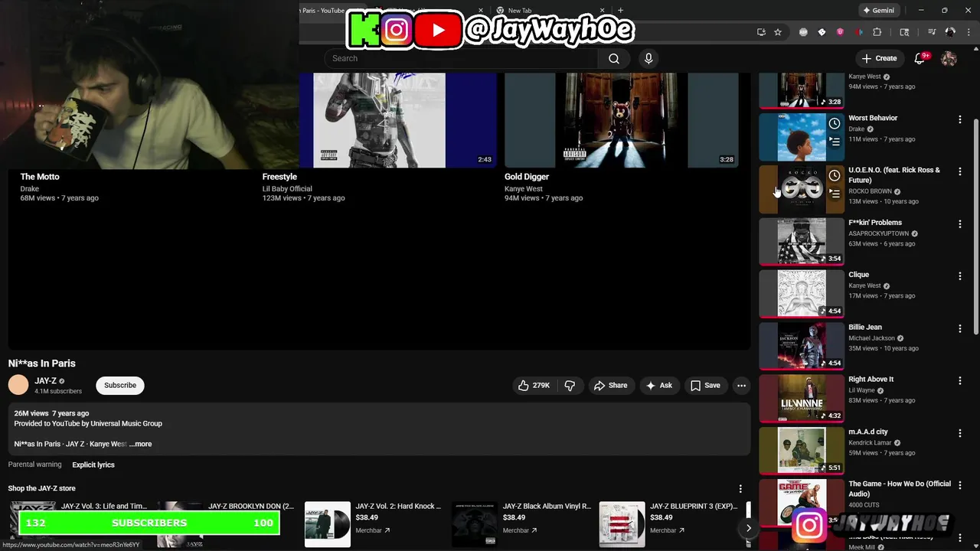Open the Chrome extensions puzzle icon
This screenshot has width=980, height=551.
[x=877, y=32]
